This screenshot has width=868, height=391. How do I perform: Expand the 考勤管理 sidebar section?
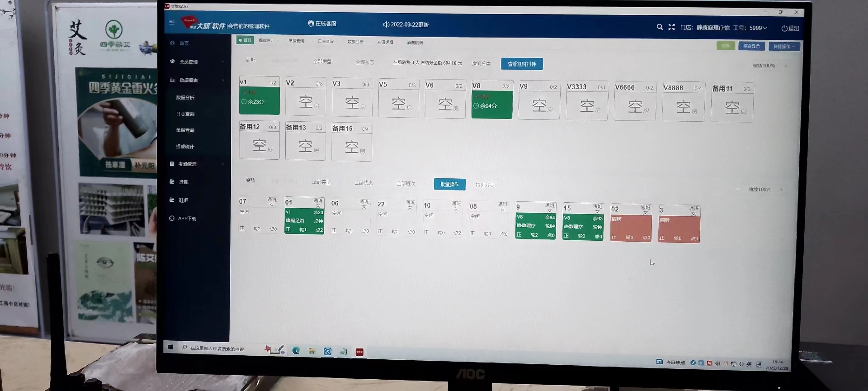[x=188, y=164]
